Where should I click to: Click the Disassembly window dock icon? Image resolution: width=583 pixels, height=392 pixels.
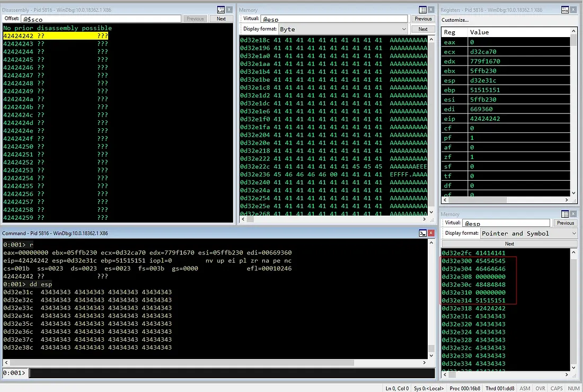[x=221, y=10]
